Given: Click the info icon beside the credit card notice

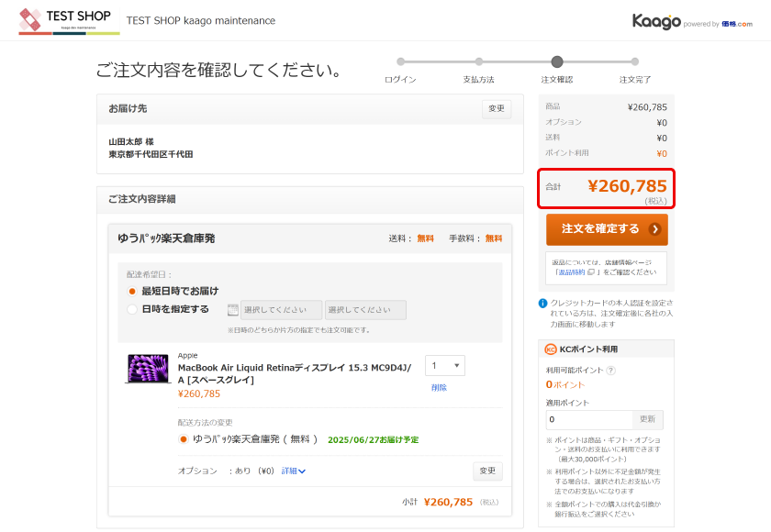Looking at the screenshot, I should [x=542, y=303].
